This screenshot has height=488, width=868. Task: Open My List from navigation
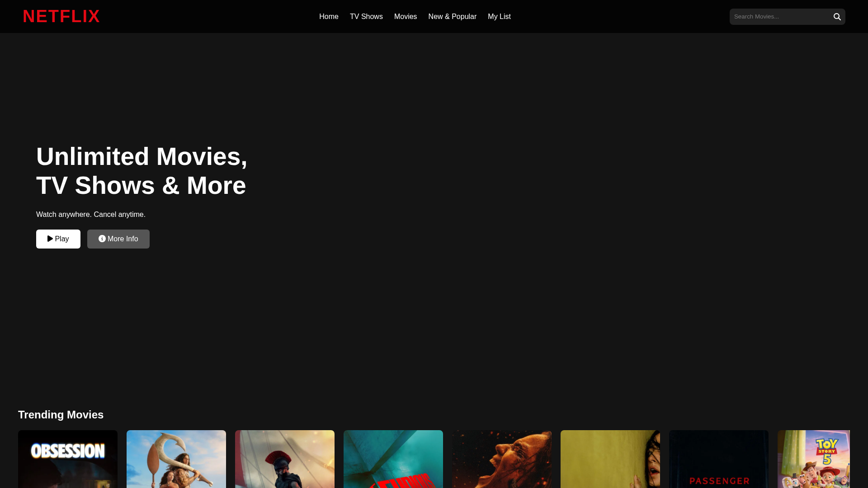pyautogui.click(x=499, y=16)
